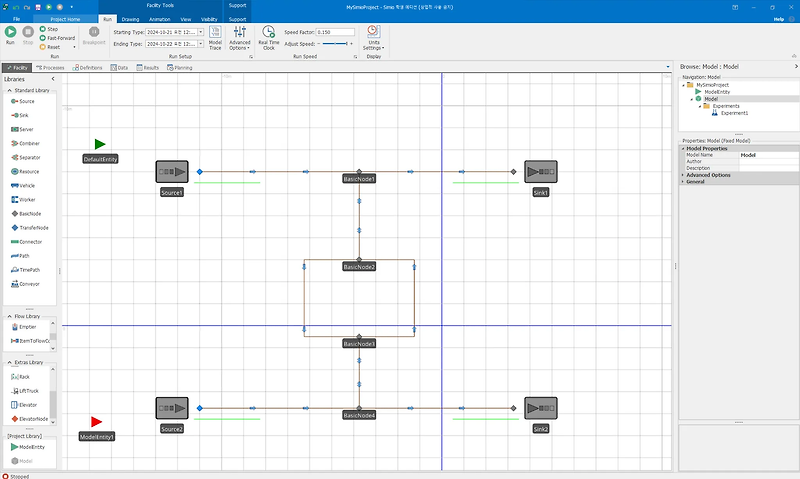Switch to the Drawing ribbon tab
Screen dimensions: 800x479
(130, 19)
